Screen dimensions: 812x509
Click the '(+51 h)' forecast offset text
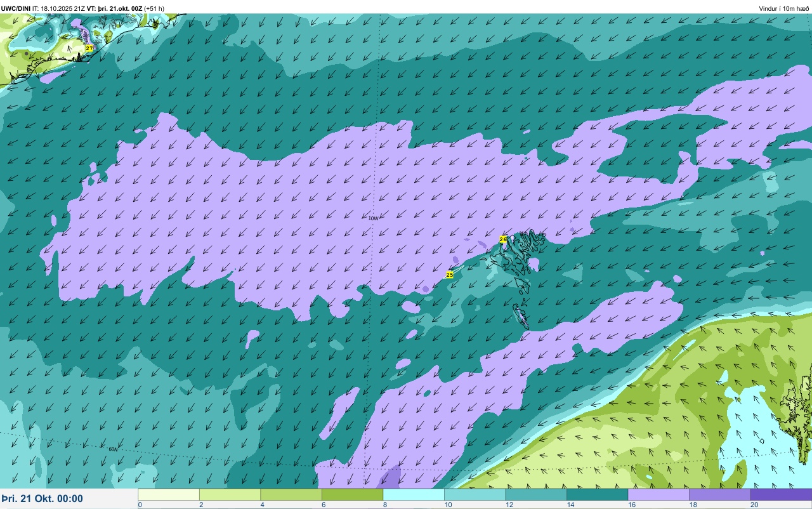point(154,8)
